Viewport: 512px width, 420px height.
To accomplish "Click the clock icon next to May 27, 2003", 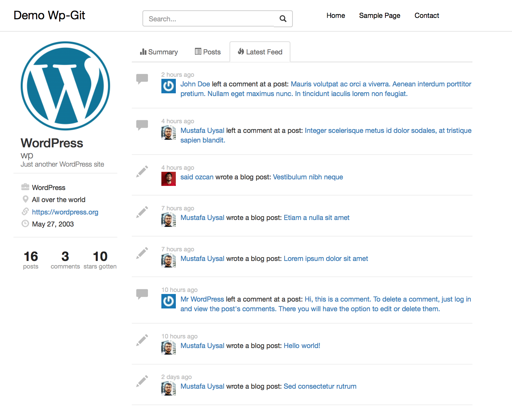I will tap(25, 223).
